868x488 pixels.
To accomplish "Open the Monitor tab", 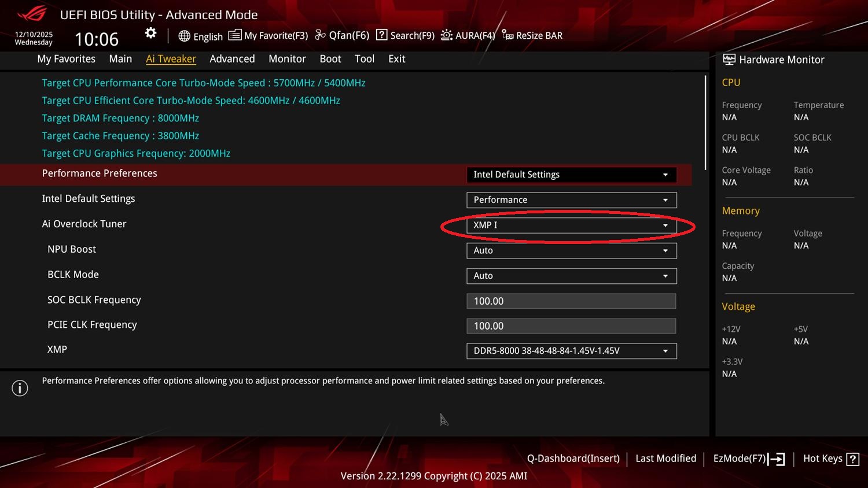I will click(x=287, y=59).
